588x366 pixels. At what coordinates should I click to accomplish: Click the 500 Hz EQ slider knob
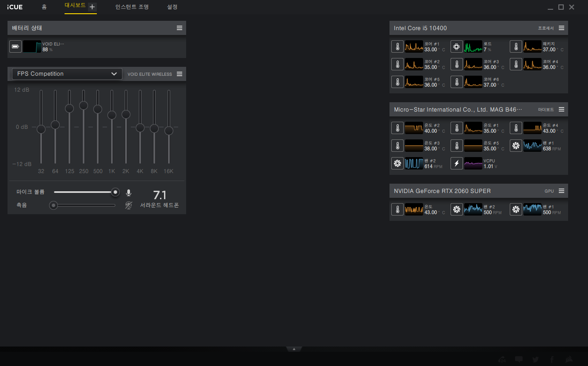tap(98, 109)
